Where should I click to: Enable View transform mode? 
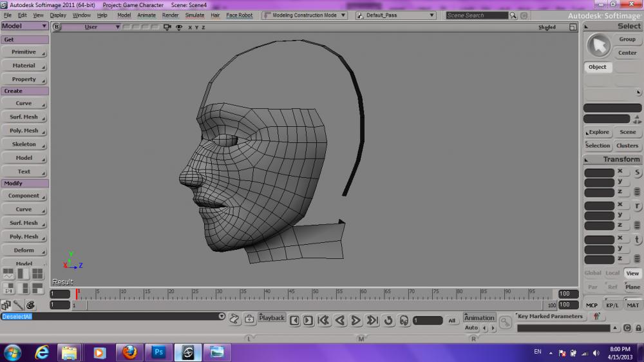coord(632,273)
